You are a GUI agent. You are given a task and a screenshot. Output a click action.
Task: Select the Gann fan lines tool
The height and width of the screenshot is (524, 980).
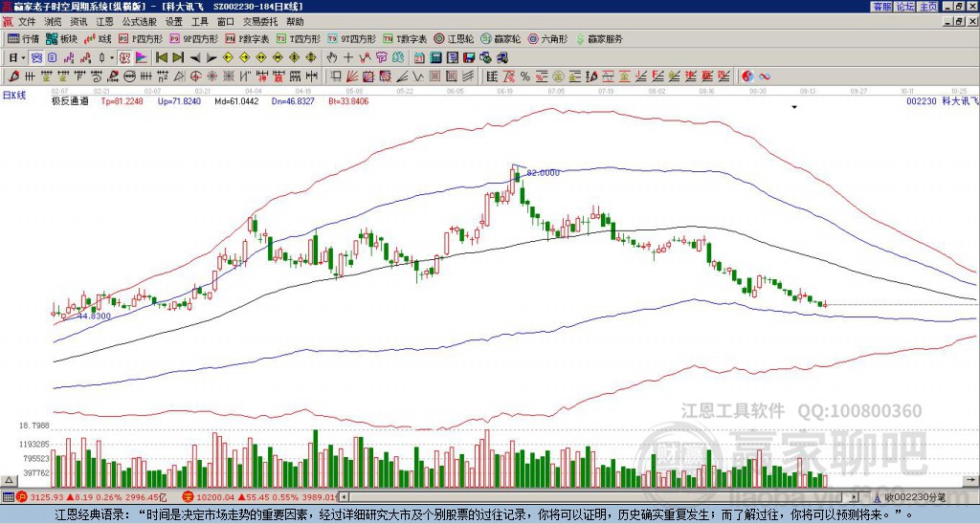pyautogui.click(x=352, y=76)
